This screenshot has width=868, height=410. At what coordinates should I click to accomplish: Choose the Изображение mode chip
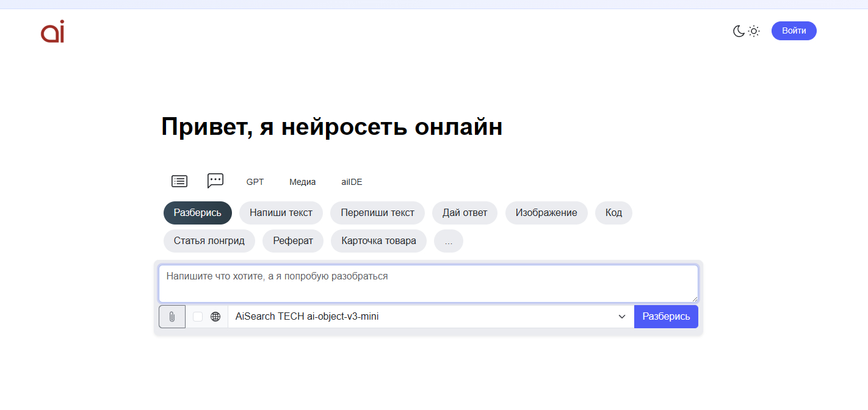pyautogui.click(x=546, y=213)
